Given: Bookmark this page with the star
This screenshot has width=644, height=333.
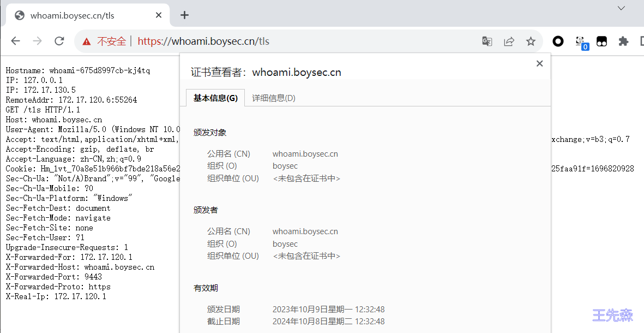Looking at the screenshot, I should pyautogui.click(x=531, y=41).
